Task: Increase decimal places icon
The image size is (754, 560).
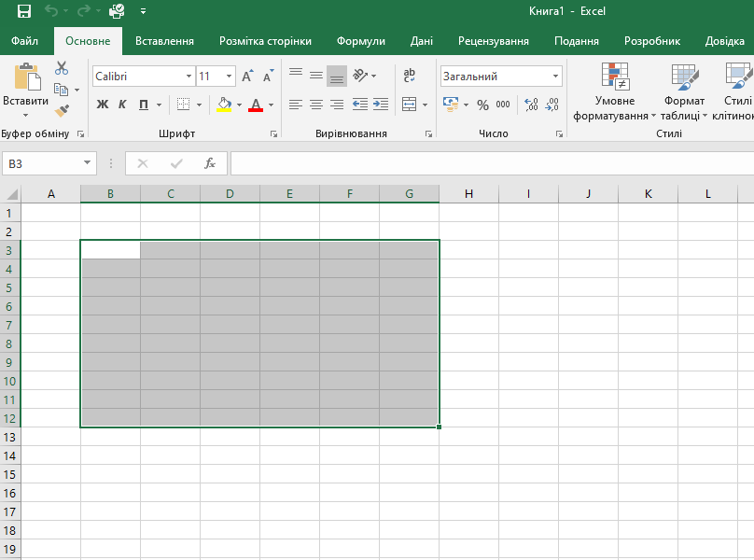Action: [531, 105]
